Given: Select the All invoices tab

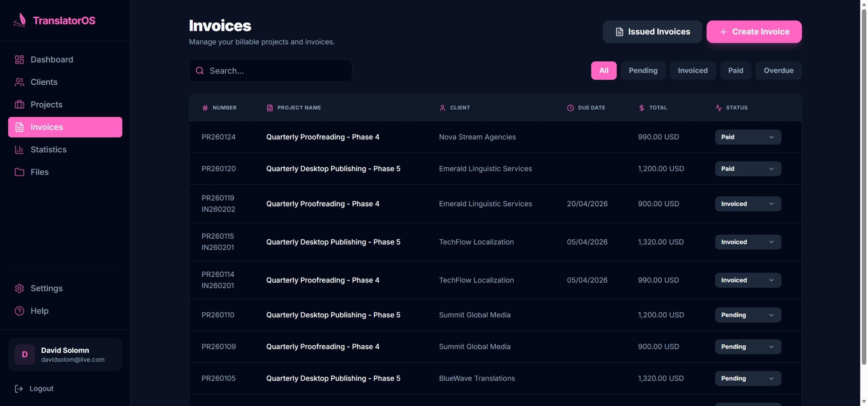Looking at the screenshot, I should [x=604, y=70].
